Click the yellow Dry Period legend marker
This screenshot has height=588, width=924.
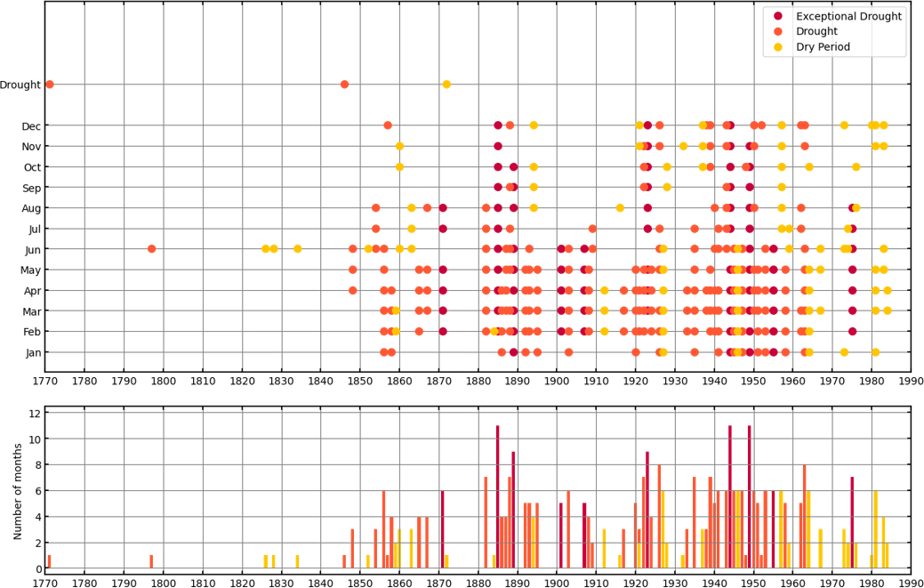click(778, 46)
